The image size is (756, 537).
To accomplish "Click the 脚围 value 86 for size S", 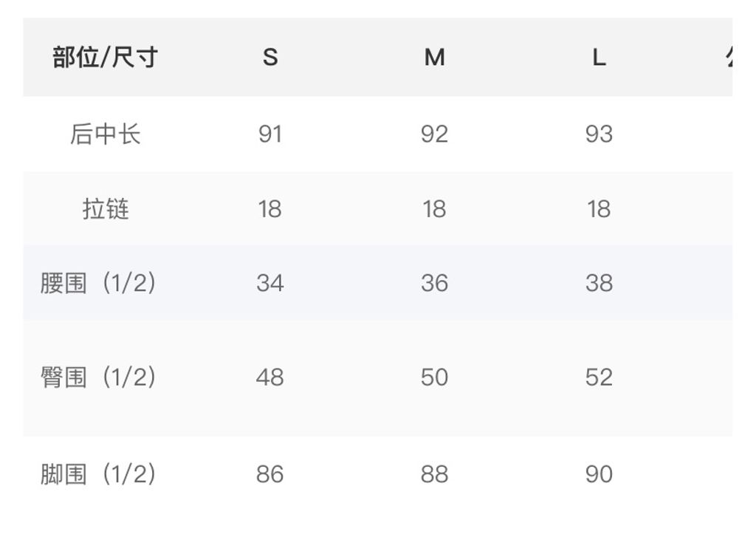I will pyautogui.click(x=270, y=474).
